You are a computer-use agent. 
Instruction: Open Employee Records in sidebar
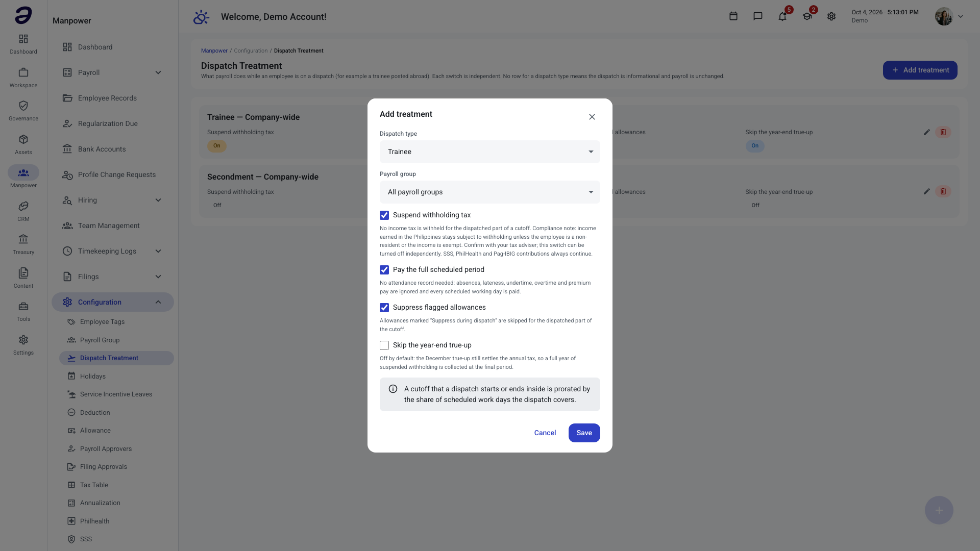(x=112, y=98)
